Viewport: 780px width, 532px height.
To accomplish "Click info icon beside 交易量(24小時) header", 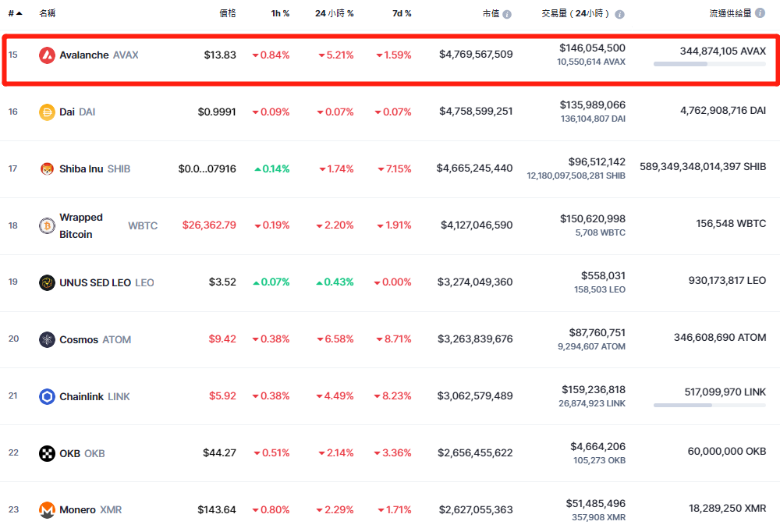I will tap(619, 14).
